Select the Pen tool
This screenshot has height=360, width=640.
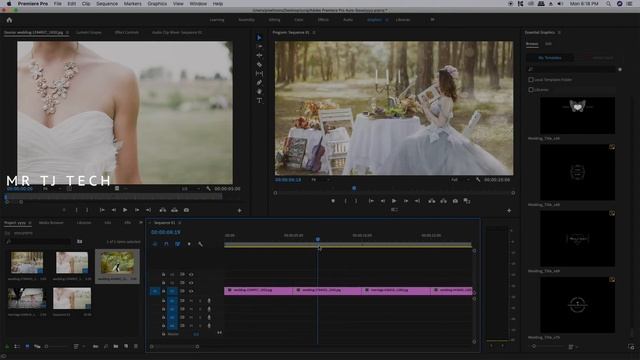coord(259,82)
